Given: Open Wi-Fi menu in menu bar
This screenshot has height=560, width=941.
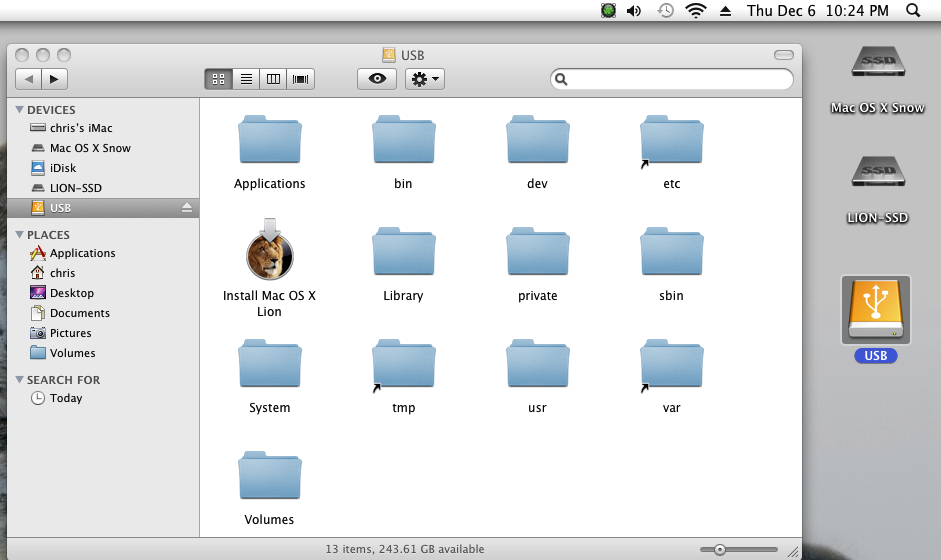Looking at the screenshot, I should pyautogui.click(x=696, y=11).
